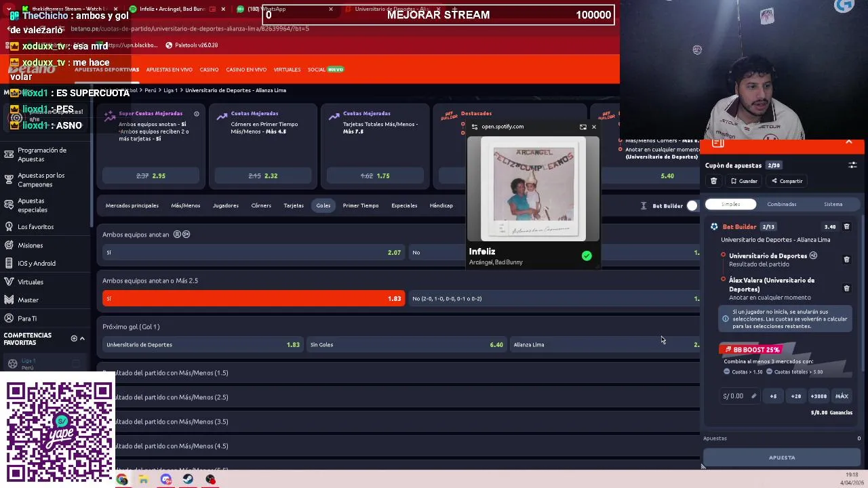Switch to the Primer Tiempo tab
Screen dimensions: 868x488
[x=361, y=205]
